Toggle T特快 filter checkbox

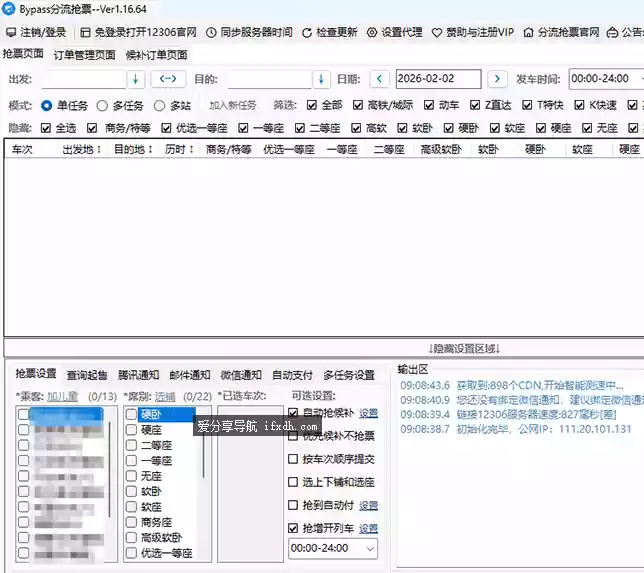(x=527, y=106)
